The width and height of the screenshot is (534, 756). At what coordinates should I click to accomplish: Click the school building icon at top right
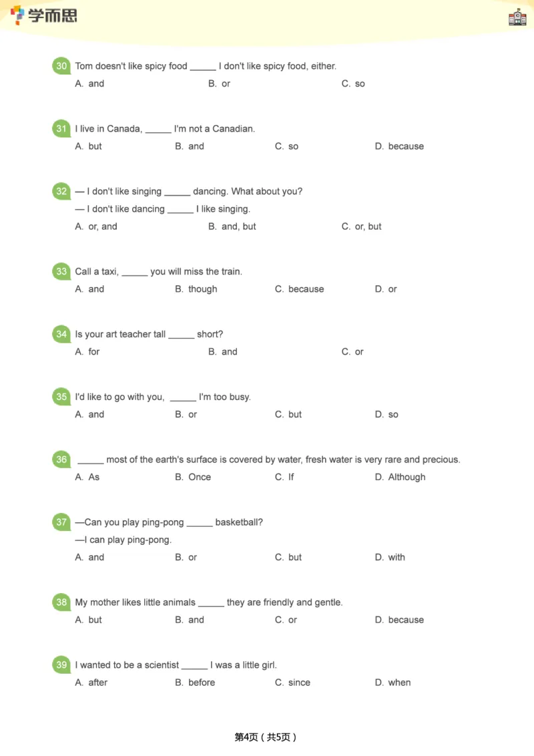(517, 17)
